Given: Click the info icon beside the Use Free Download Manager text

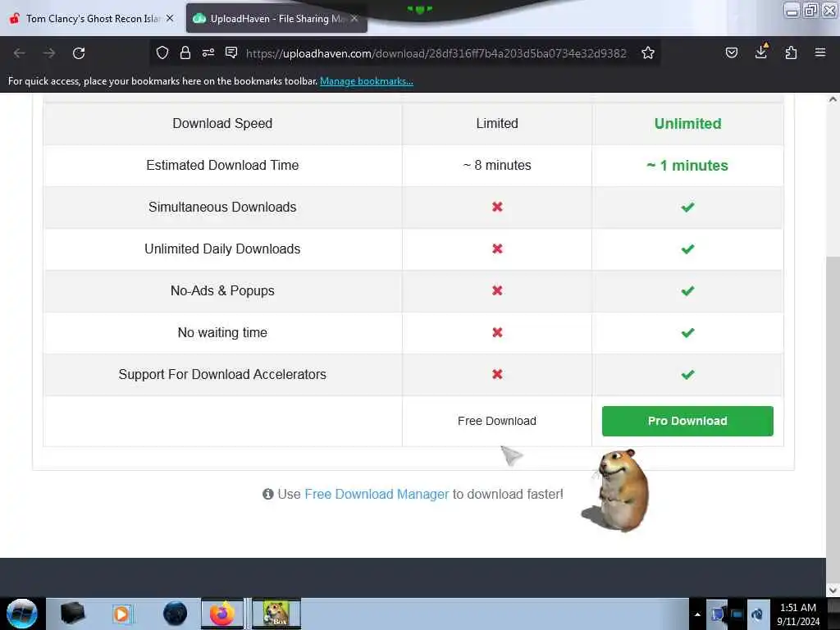Looking at the screenshot, I should [268, 494].
